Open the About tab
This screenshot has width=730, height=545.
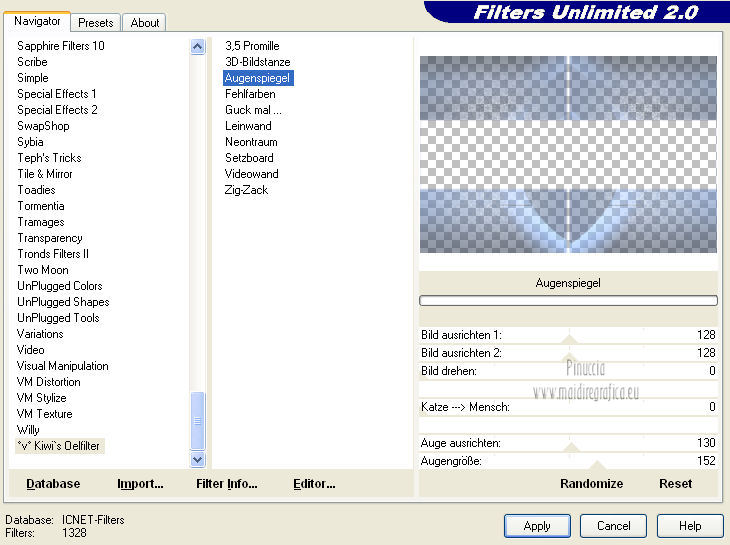[x=144, y=23]
